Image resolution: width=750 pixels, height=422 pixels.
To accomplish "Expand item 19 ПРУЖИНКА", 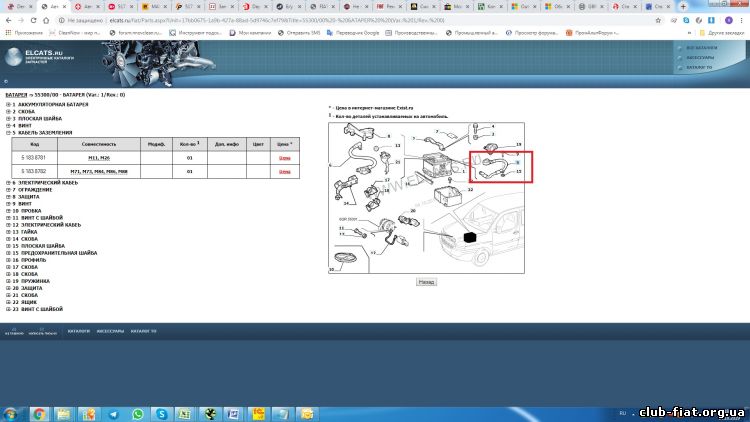I will click(8, 281).
